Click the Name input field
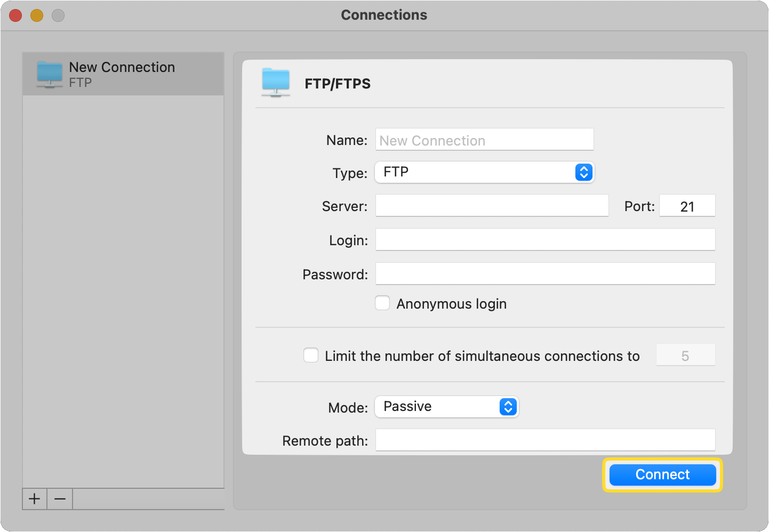769x532 pixels. tap(484, 140)
